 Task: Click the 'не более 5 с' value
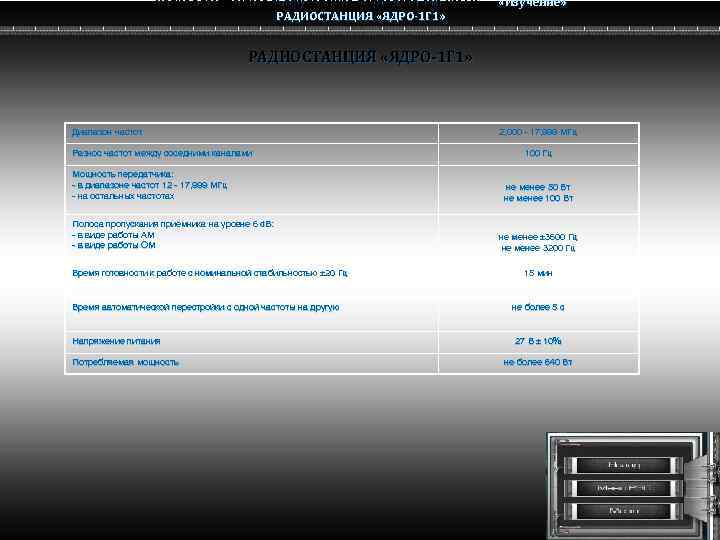coord(538,307)
